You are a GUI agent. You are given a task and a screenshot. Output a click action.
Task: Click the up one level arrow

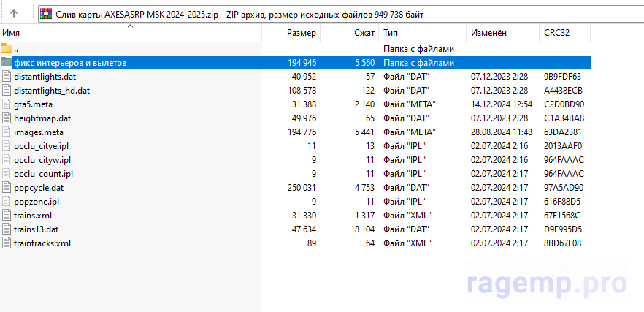14,13
